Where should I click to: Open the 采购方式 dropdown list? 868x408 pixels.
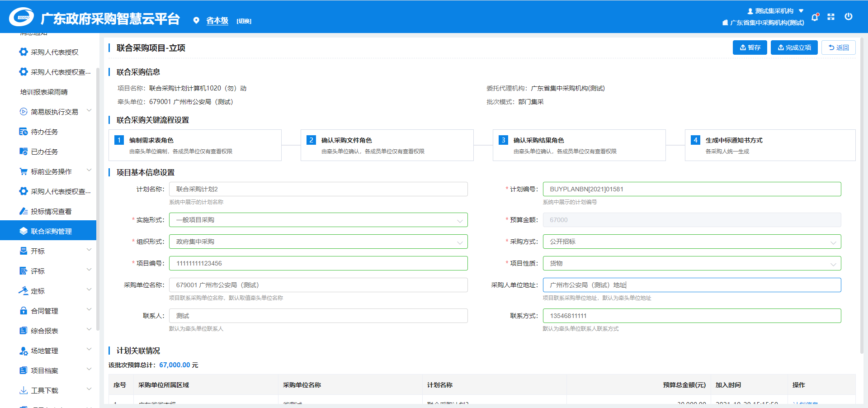click(x=691, y=242)
